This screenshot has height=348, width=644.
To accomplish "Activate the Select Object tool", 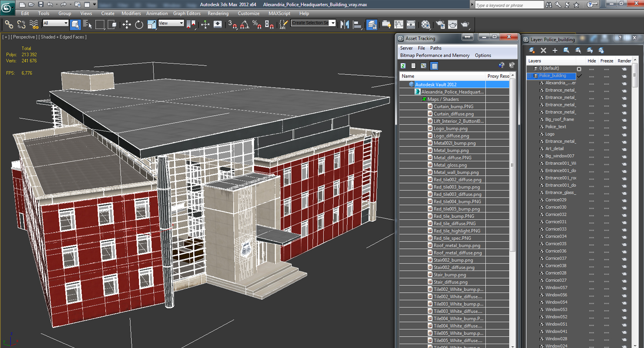I will 75,24.
